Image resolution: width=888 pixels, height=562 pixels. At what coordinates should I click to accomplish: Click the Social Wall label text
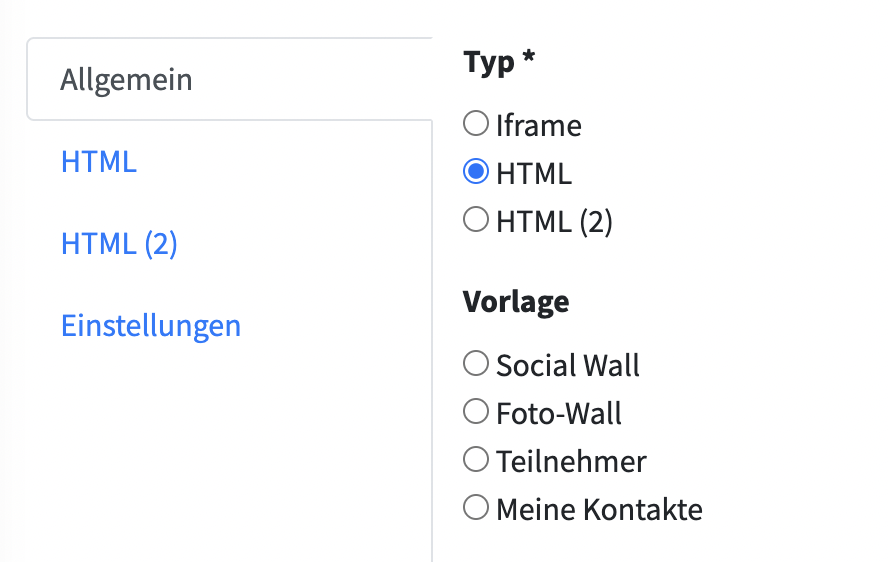pyautogui.click(x=568, y=366)
